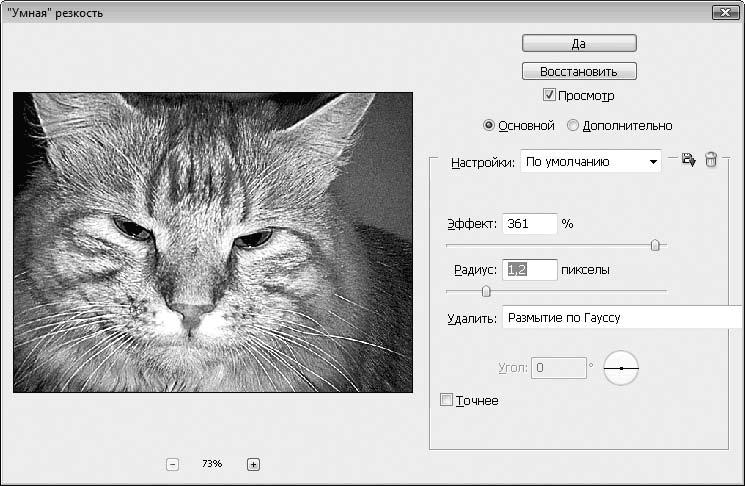Click the Эффект slider handle
This screenshot has width=745, height=486.
(x=655, y=245)
